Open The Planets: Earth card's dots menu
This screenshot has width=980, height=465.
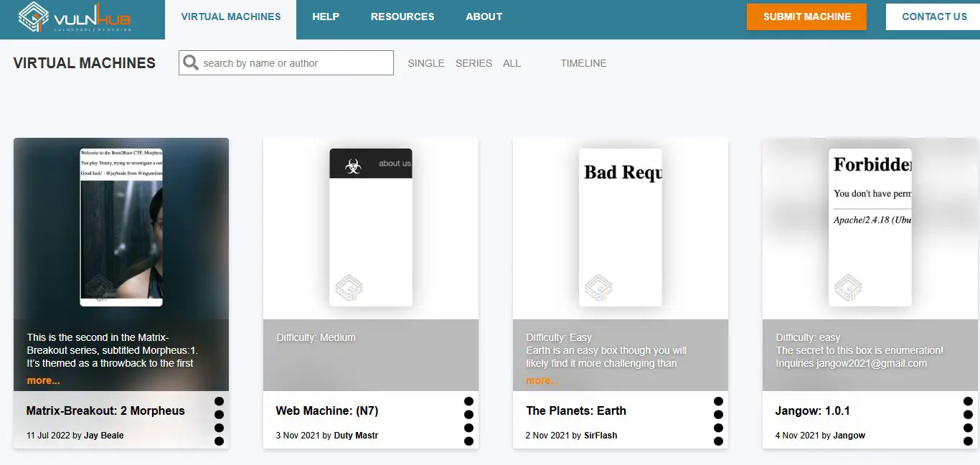coord(718,421)
